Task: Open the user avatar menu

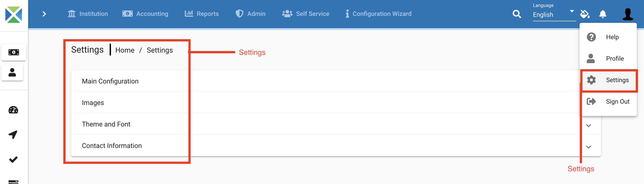Action: pos(627,14)
